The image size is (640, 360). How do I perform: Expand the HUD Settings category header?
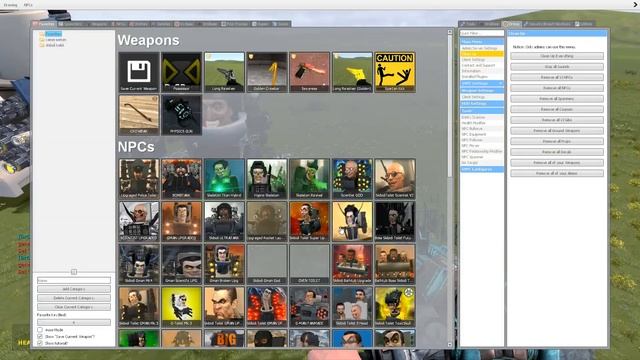click(482, 104)
